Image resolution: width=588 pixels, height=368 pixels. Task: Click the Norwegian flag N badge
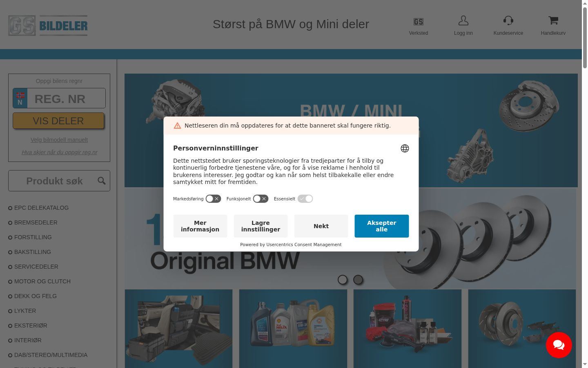coord(20,98)
